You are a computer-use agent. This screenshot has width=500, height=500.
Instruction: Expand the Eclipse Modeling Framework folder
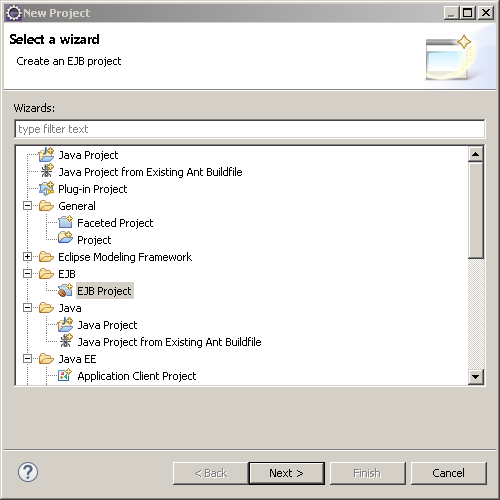pos(27,257)
